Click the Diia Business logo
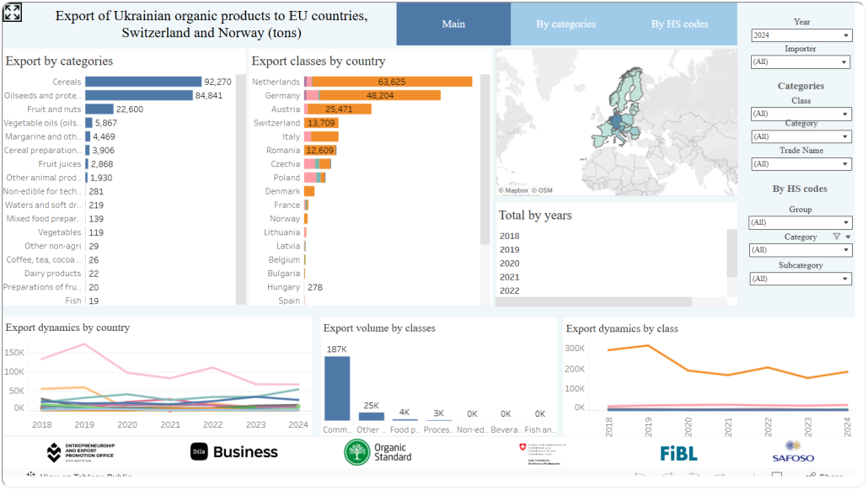Image resolution: width=868 pixels, height=490 pixels. [234, 452]
